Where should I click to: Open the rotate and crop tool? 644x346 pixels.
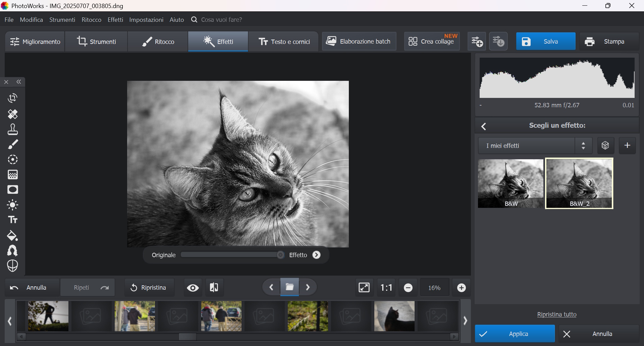point(13,98)
